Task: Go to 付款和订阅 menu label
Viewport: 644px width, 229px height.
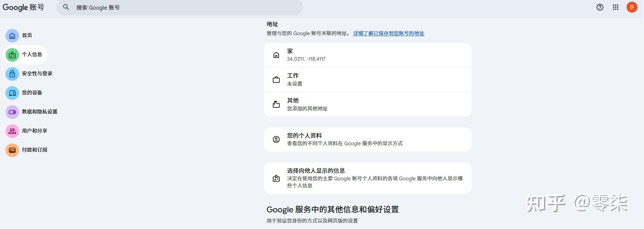Action: (x=34, y=150)
